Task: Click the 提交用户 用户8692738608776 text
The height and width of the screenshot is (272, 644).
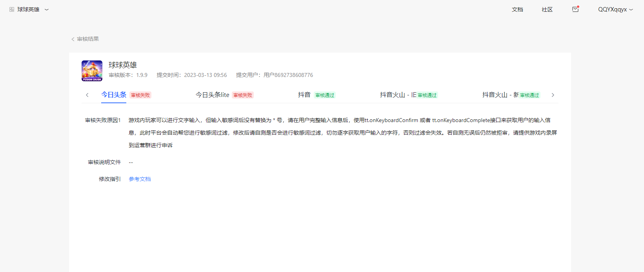Action: pyautogui.click(x=275, y=75)
